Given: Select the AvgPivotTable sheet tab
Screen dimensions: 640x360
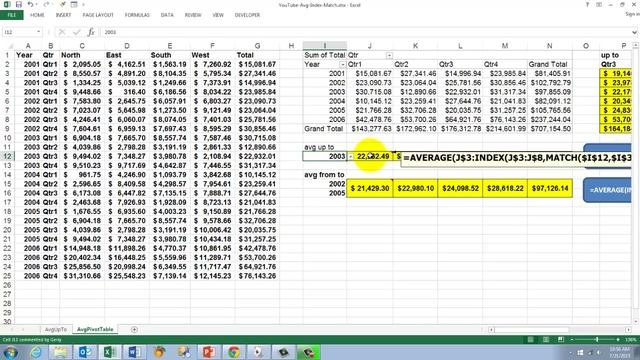Looking at the screenshot, I should click(95, 329).
